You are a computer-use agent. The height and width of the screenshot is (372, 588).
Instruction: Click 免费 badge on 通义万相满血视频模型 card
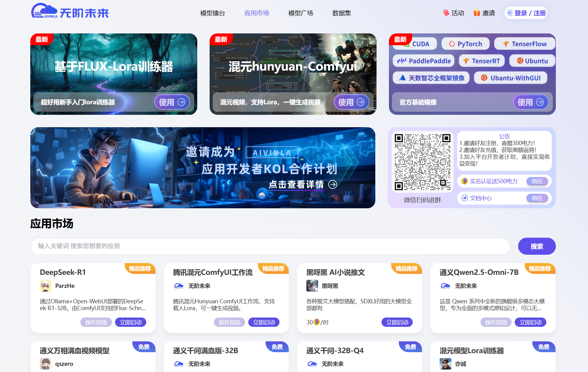pyautogui.click(x=144, y=347)
